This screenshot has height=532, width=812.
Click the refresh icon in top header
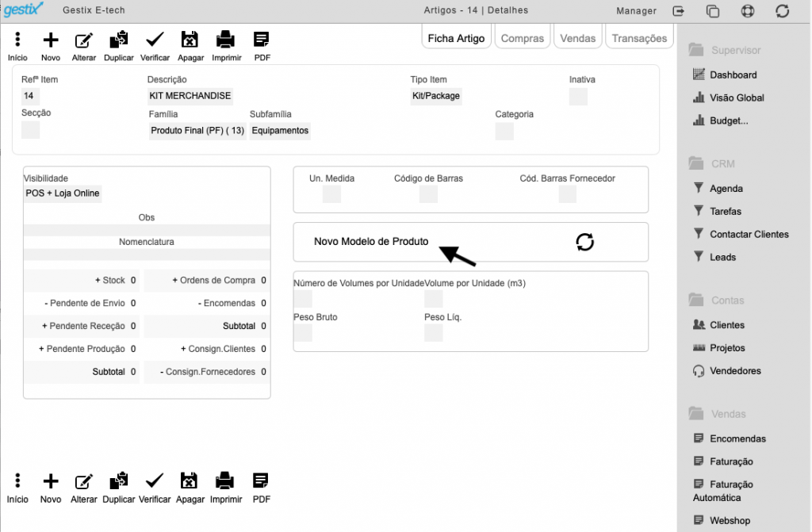(783, 11)
